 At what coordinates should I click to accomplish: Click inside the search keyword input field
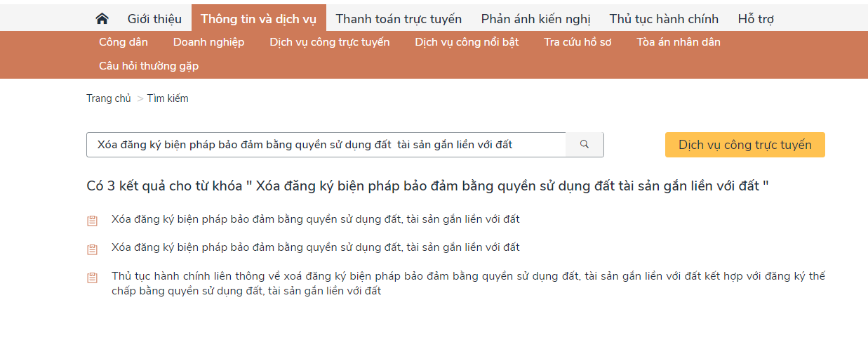coord(326,145)
